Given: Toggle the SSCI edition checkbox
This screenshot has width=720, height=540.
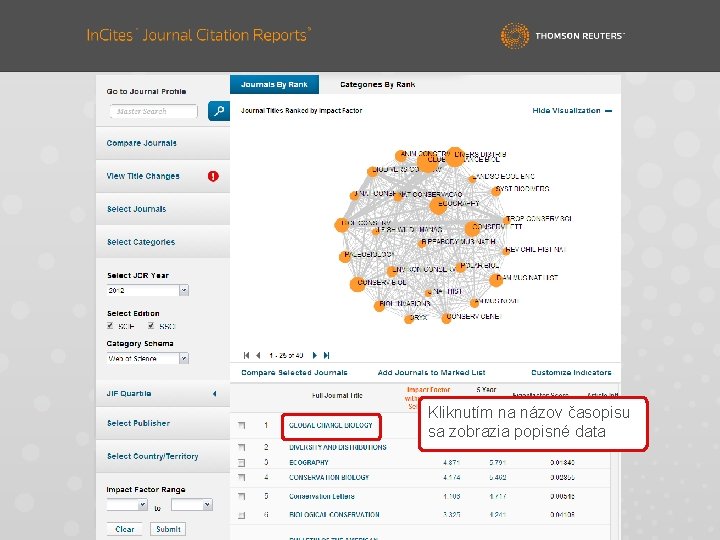Looking at the screenshot, I should [x=151, y=326].
